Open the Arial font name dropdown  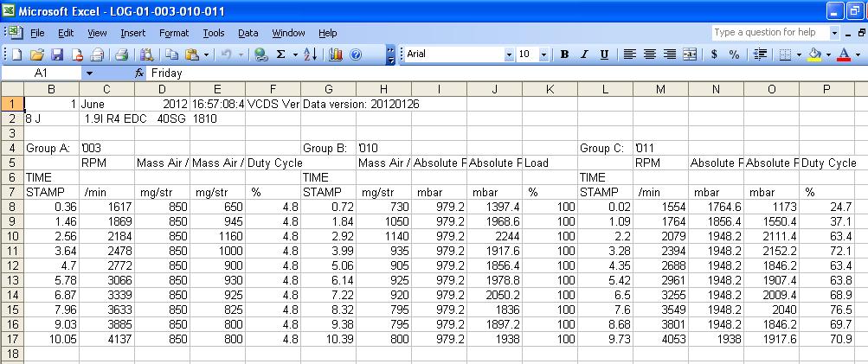509,54
